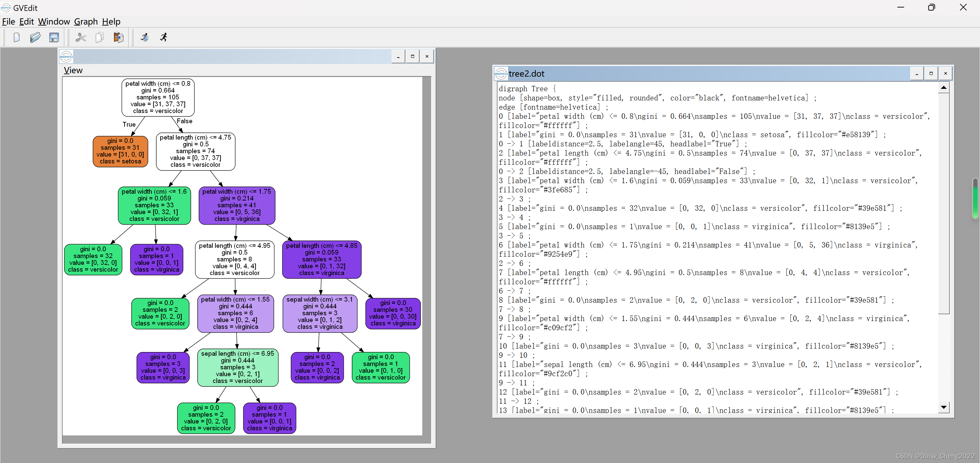Close the graph view subwindow
980x463 pixels.
click(x=427, y=57)
